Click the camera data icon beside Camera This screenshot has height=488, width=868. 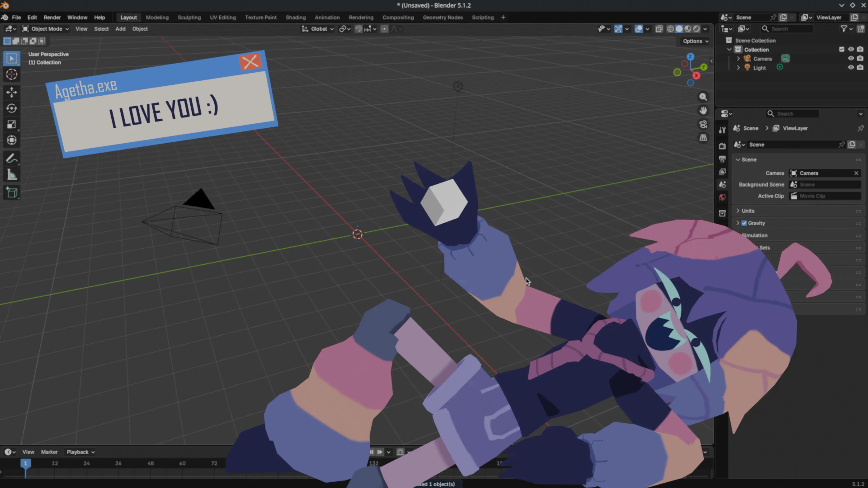point(786,59)
